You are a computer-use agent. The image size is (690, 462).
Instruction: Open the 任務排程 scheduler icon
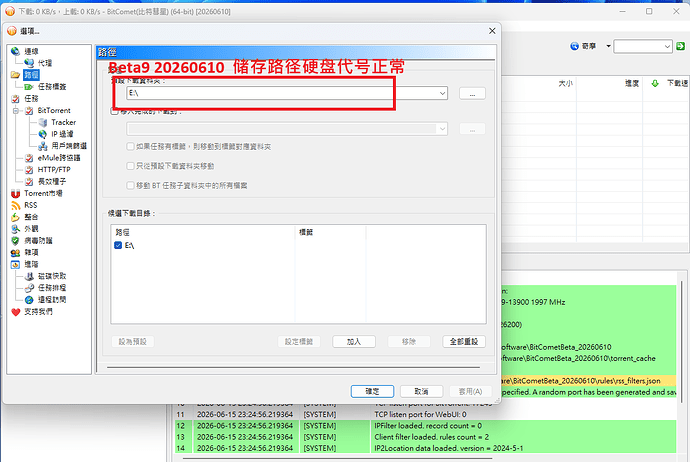(29, 288)
